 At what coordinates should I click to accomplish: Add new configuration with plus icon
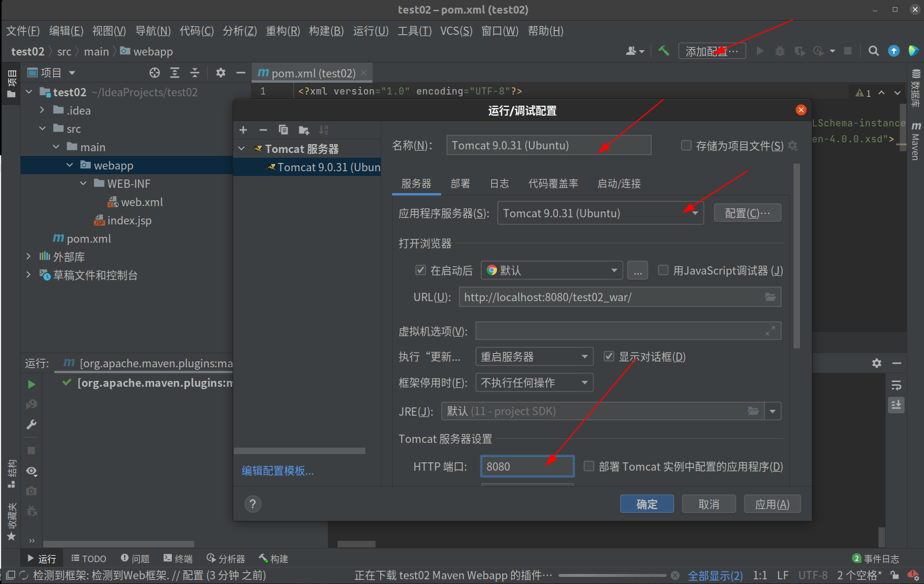(243, 130)
